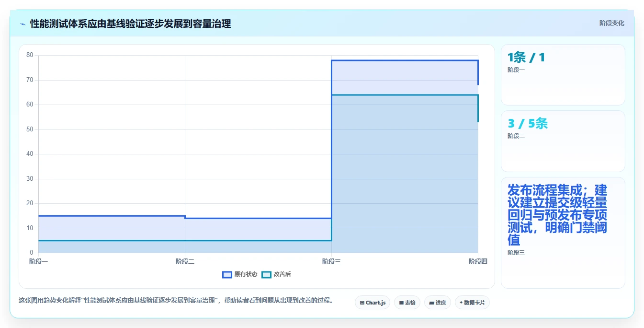Click the 30 y-axis value
This screenshot has height=328, width=644.
pos(30,179)
